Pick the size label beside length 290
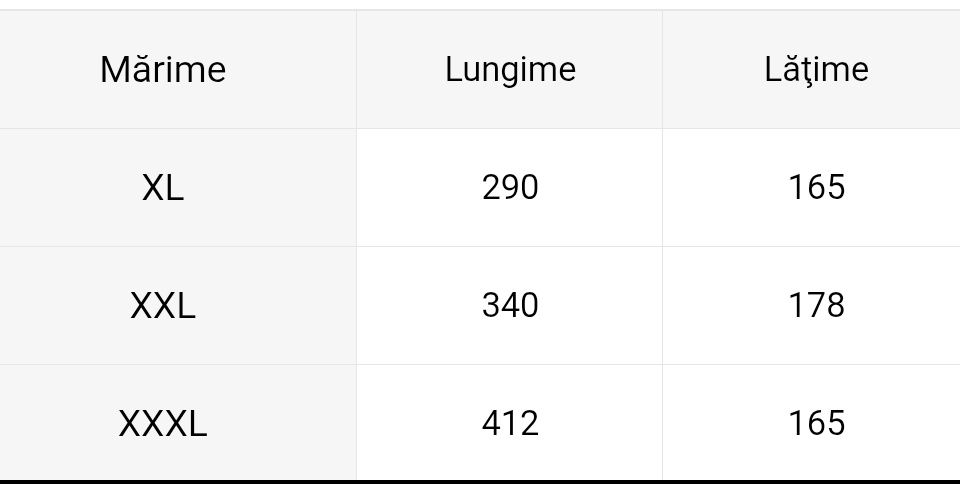This screenshot has height=484, width=960. [x=163, y=187]
